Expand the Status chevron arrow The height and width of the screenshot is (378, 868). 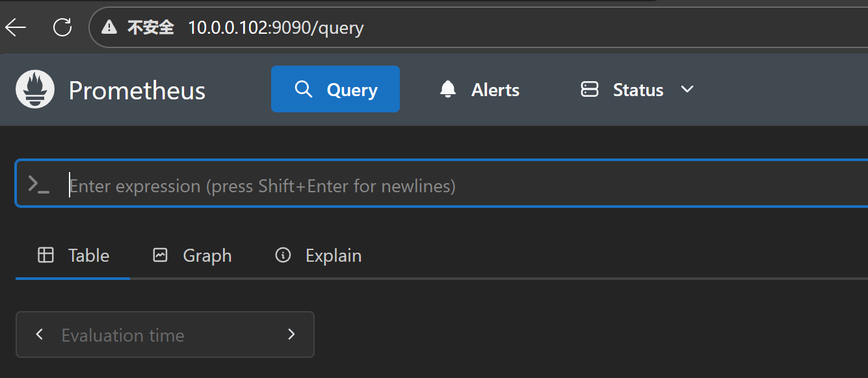[x=687, y=89]
